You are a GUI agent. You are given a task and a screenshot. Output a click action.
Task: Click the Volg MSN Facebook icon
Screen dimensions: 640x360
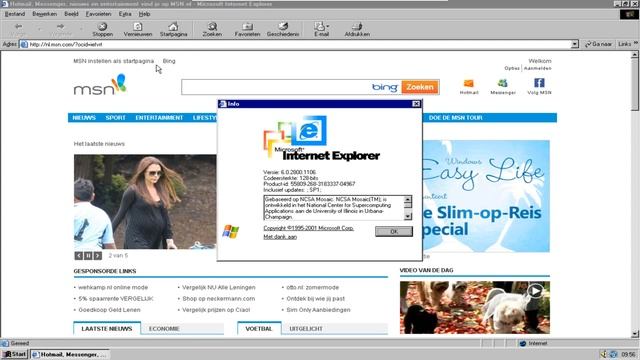(539, 83)
